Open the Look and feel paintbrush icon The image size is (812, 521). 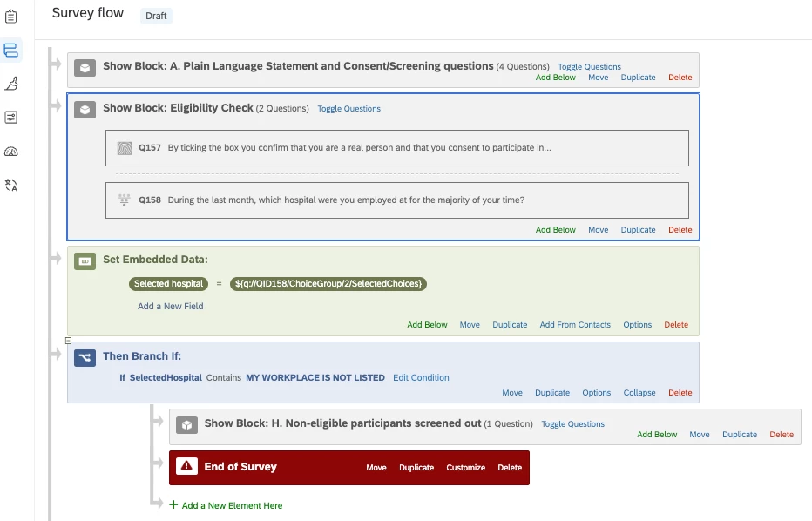point(10,84)
